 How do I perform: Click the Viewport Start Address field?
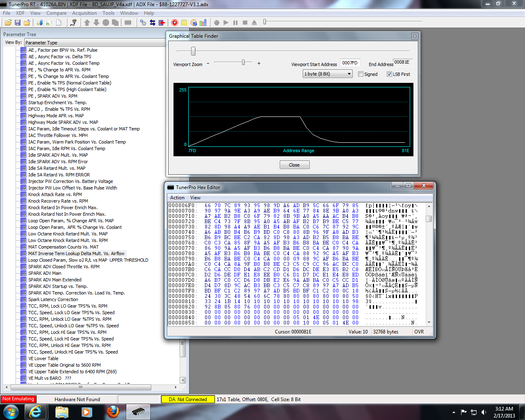click(350, 63)
